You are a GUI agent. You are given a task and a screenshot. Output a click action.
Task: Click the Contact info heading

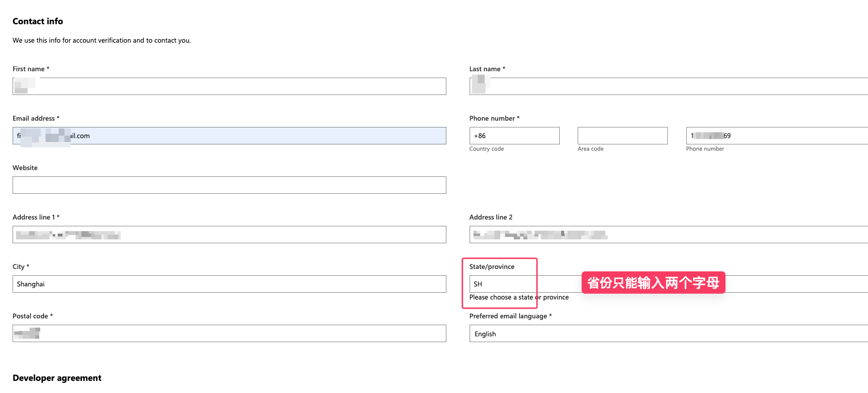(x=38, y=21)
